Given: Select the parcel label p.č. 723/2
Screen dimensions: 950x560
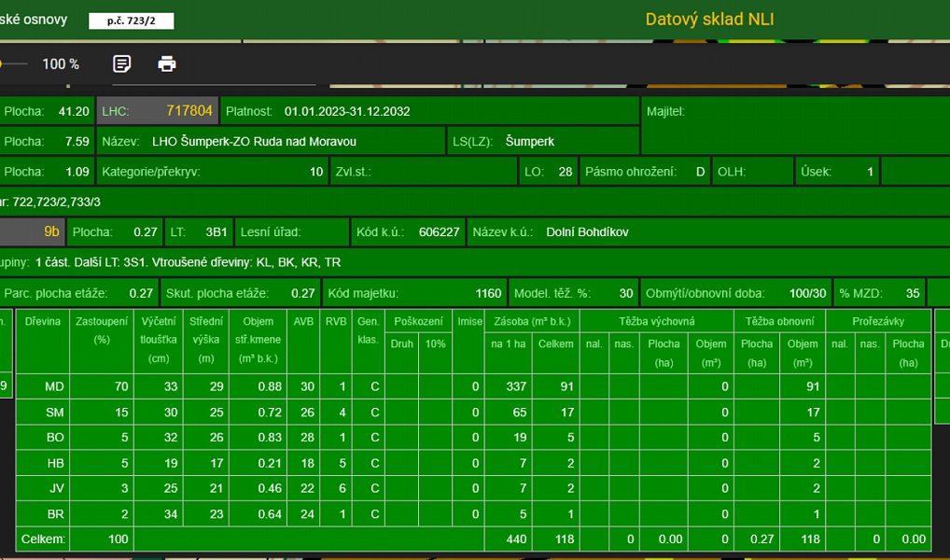Looking at the screenshot, I should coord(132,21).
